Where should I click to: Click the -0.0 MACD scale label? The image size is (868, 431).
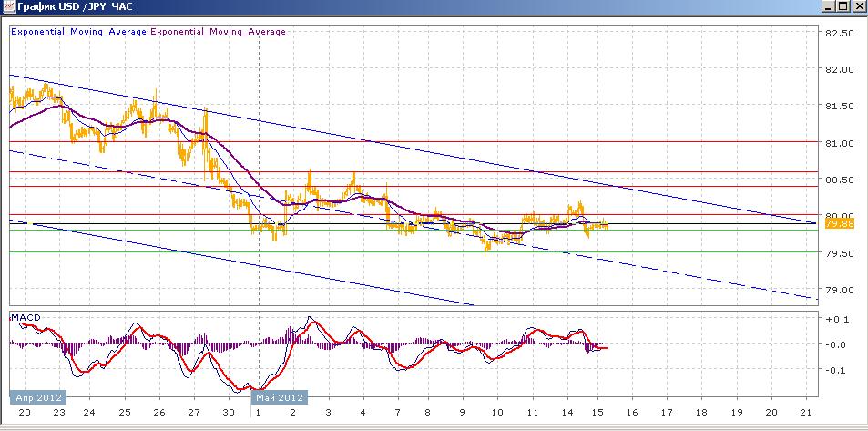pyautogui.click(x=834, y=344)
